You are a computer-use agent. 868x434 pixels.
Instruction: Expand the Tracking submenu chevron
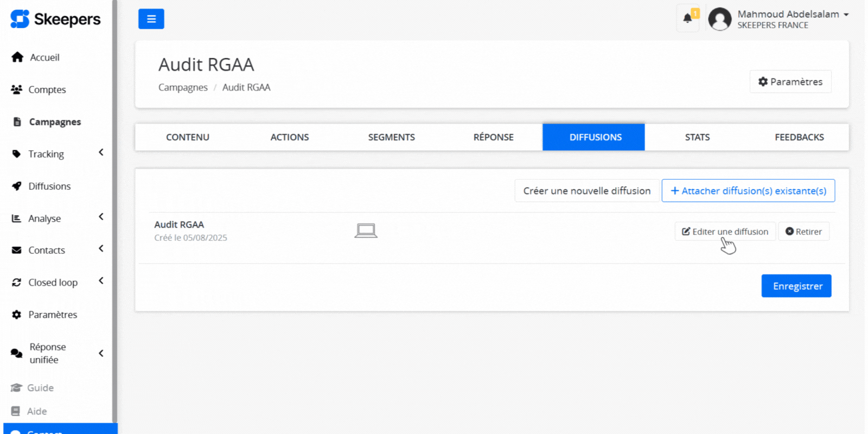[x=101, y=153]
